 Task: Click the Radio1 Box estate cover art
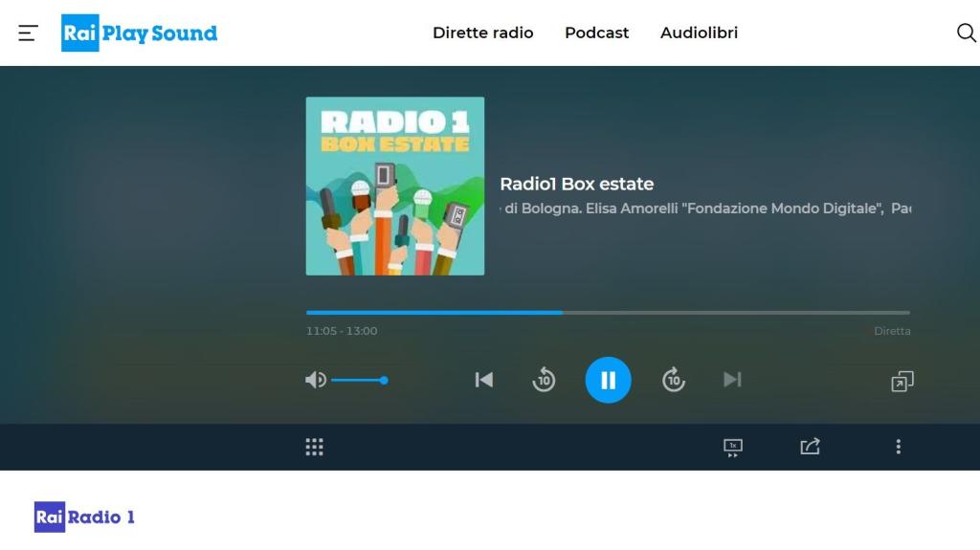395,186
